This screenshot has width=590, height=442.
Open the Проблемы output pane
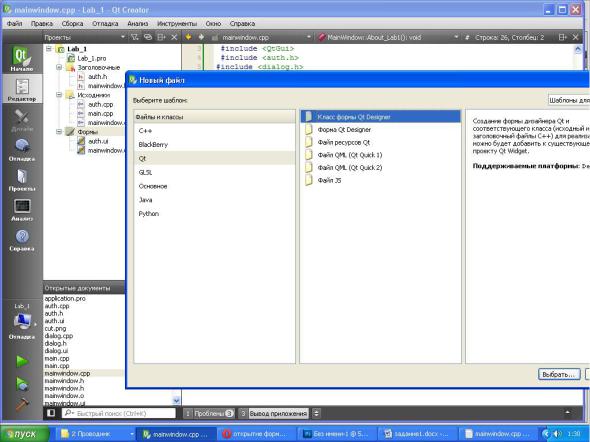point(209,413)
